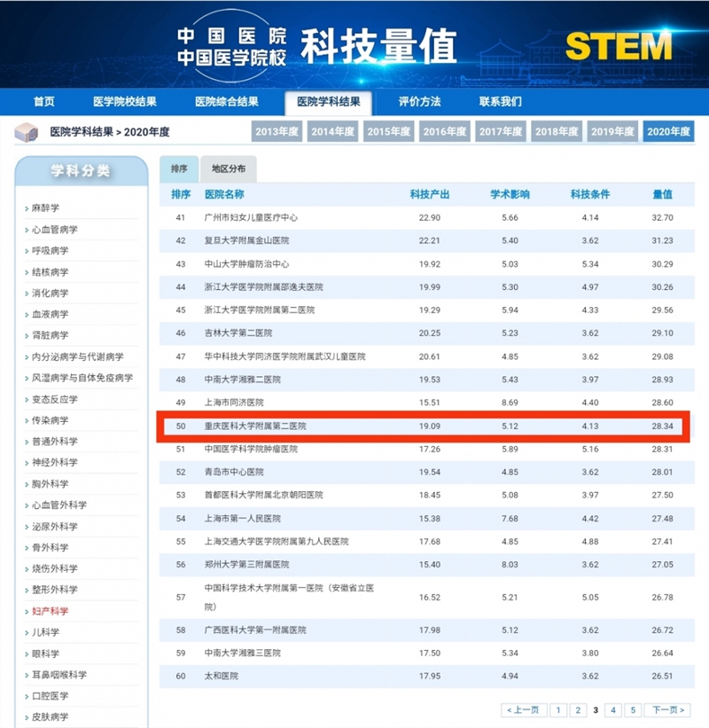Viewport: 709px width, 728px height.
Task: Click the 下一页 pagination button
Action: [666, 710]
